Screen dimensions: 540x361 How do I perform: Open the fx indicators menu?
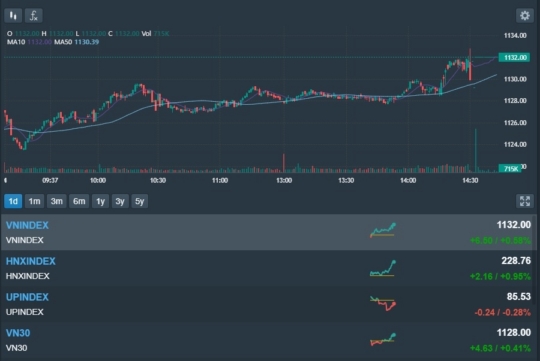pos(34,16)
